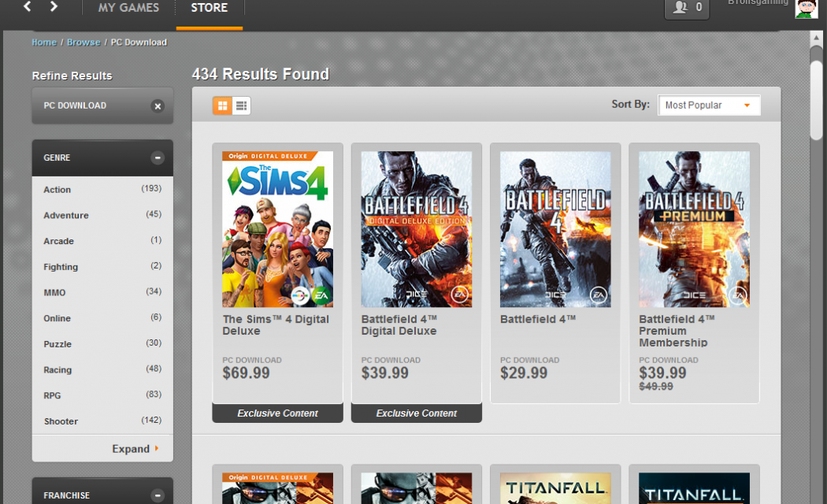Click the $29.99 Battlefield 4 price
The image size is (827, 504).
(x=524, y=373)
